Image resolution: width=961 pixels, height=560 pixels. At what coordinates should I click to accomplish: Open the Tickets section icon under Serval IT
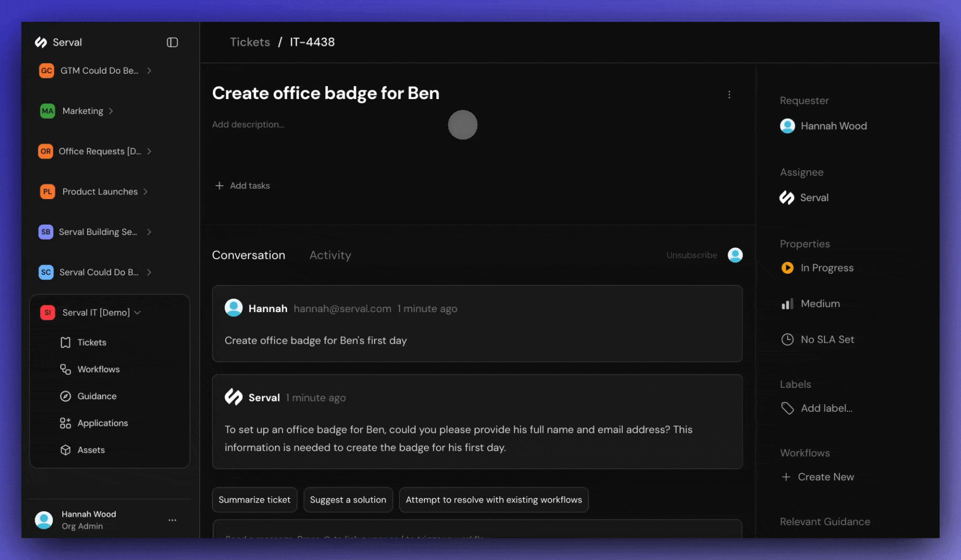click(x=65, y=342)
